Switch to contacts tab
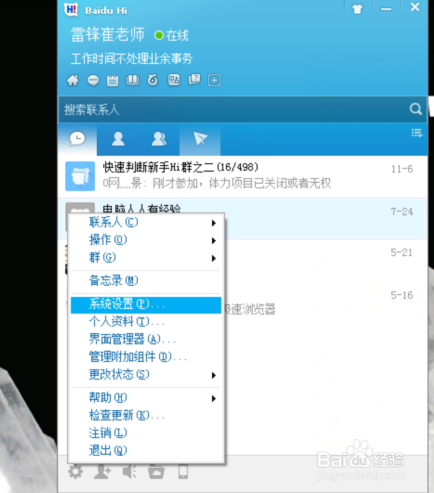Screen dimensions: 434x493 (x=118, y=139)
